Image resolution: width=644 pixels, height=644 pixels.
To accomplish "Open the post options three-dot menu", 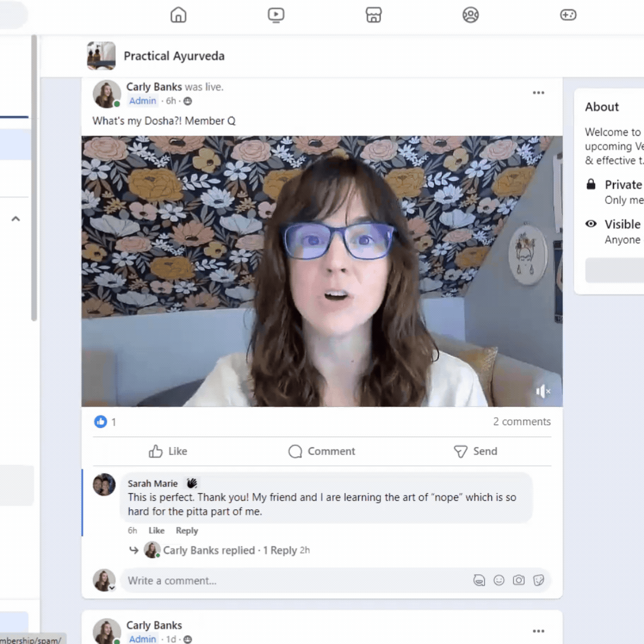I will pyautogui.click(x=538, y=92).
